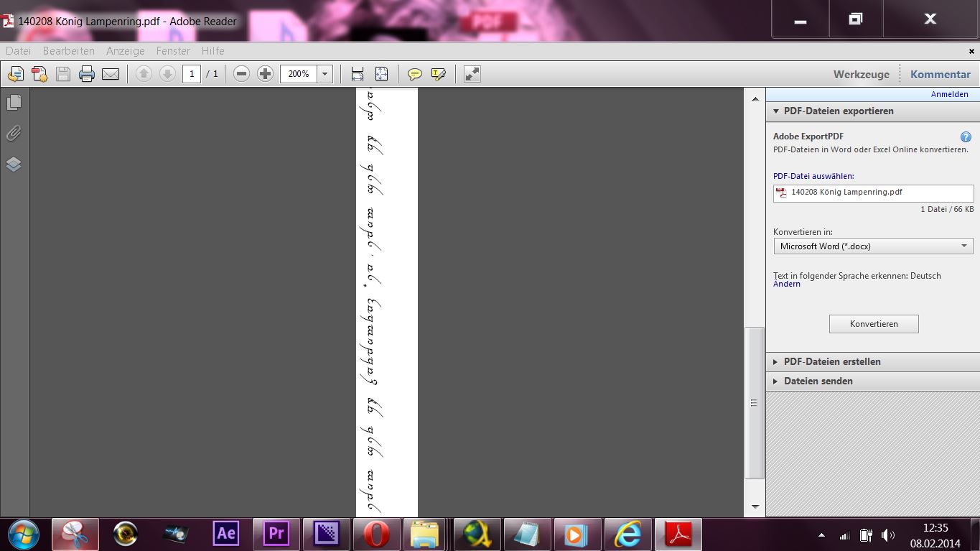The width and height of the screenshot is (980, 551).
Task: Add a sticky note comment
Action: [x=414, y=74]
